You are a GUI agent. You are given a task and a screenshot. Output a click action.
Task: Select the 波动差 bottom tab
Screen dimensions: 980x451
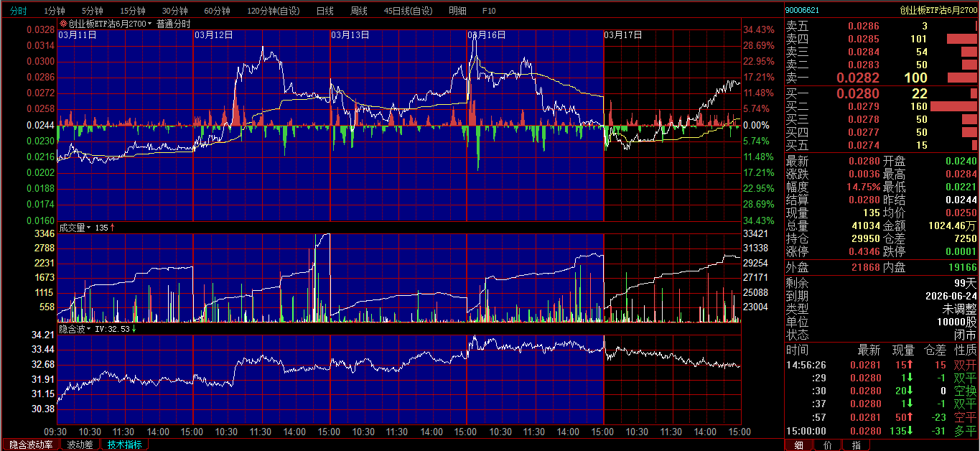pyautogui.click(x=80, y=445)
